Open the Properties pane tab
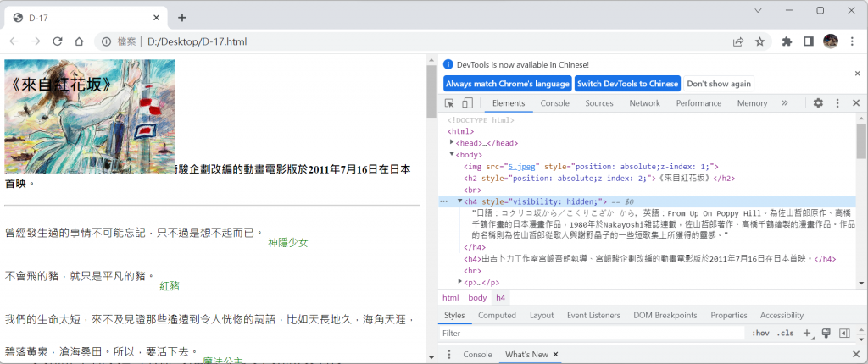 pyautogui.click(x=728, y=315)
